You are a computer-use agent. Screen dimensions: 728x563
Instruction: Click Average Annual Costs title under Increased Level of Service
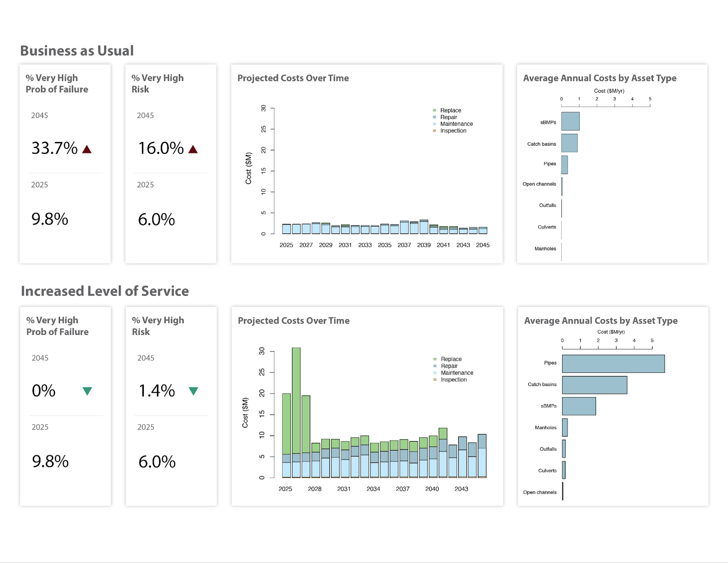601,321
